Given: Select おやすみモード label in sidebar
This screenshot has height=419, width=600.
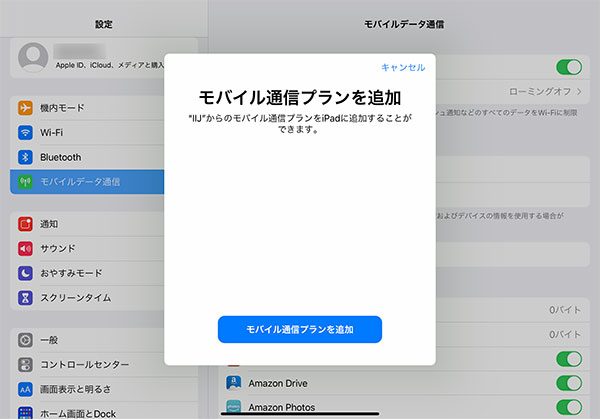Looking at the screenshot, I should [x=71, y=273].
